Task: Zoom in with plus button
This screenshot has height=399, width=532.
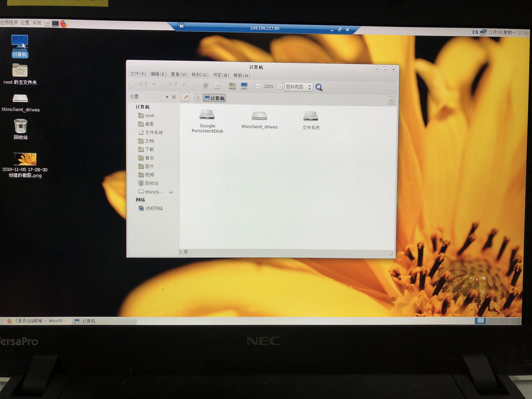Action: [280, 87]
